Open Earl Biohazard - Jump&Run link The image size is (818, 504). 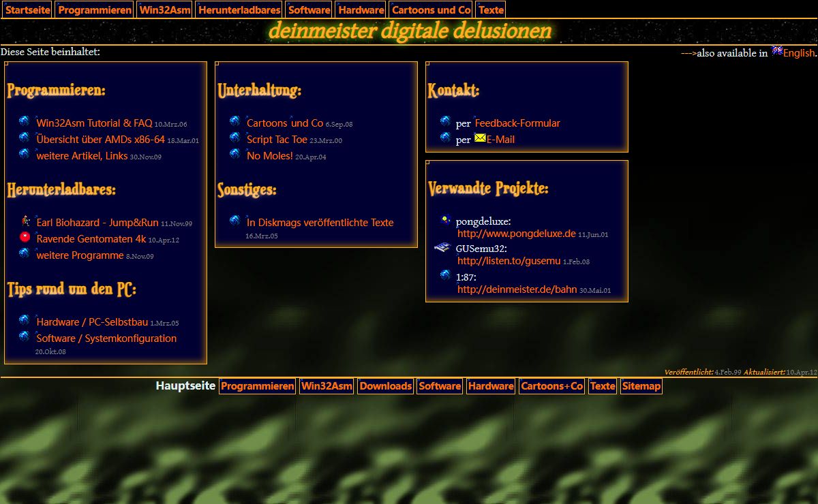pos(97,223)
